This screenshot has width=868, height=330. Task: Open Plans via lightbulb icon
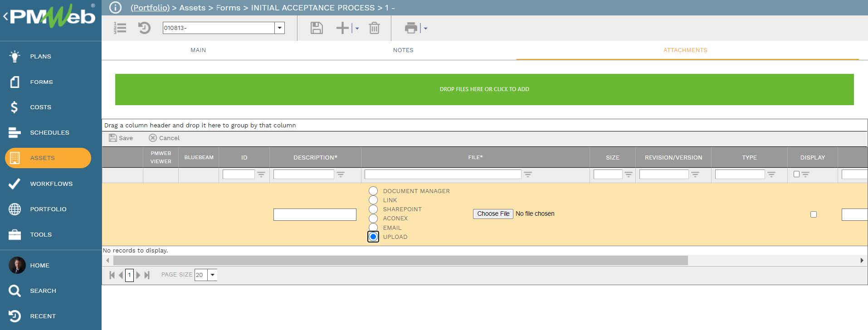15,56
